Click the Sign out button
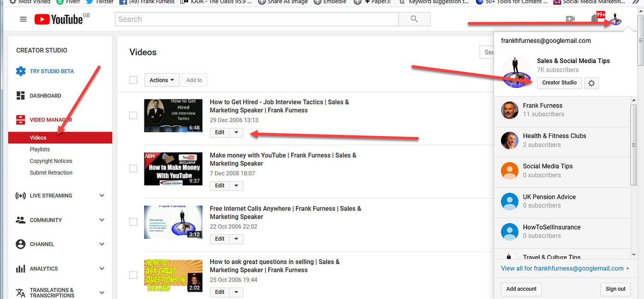644x299 pixels. [x=615, y=289]
